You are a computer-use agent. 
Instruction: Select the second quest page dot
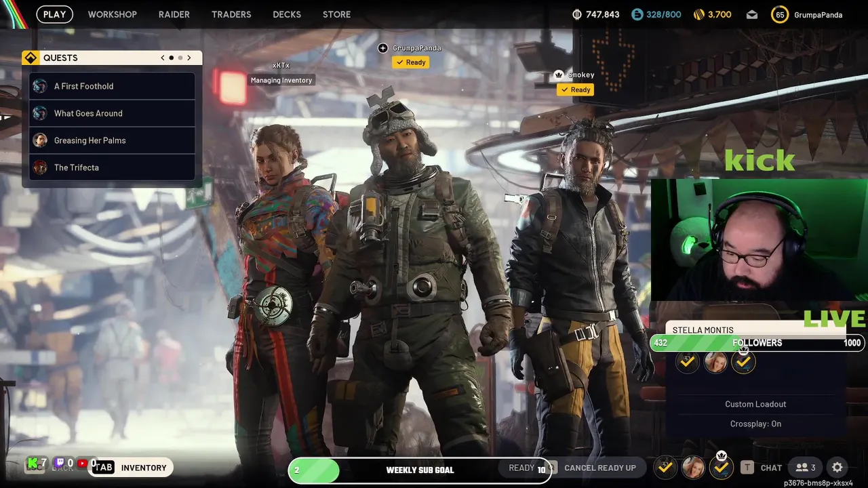[180, 58]
